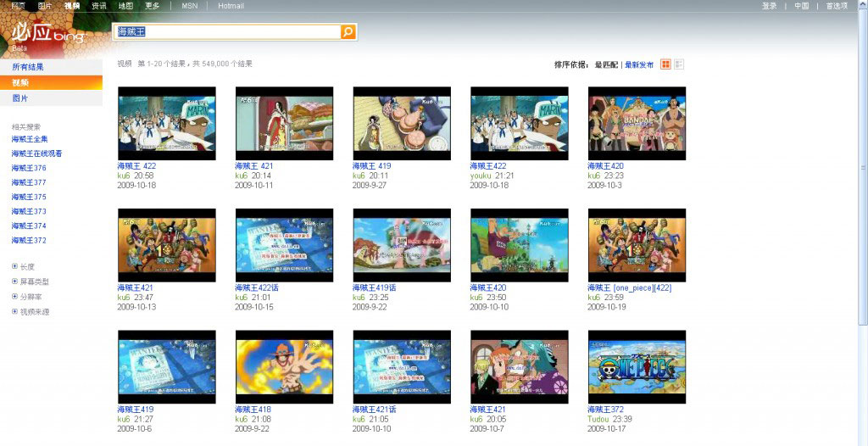Play the 海贼王419 thumbnail lasting 21:27

(167, 367)
